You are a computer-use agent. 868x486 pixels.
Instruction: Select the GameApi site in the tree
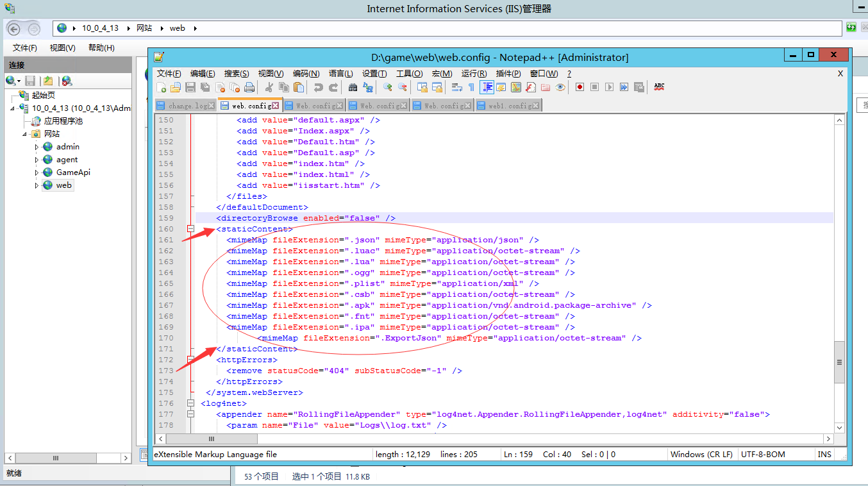73,172
